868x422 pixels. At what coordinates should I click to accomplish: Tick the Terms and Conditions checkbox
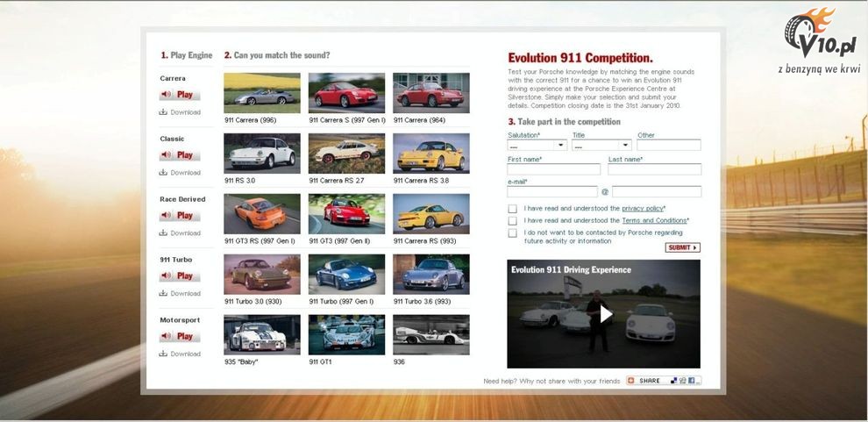pyautogui.click(x=513, y=220)
